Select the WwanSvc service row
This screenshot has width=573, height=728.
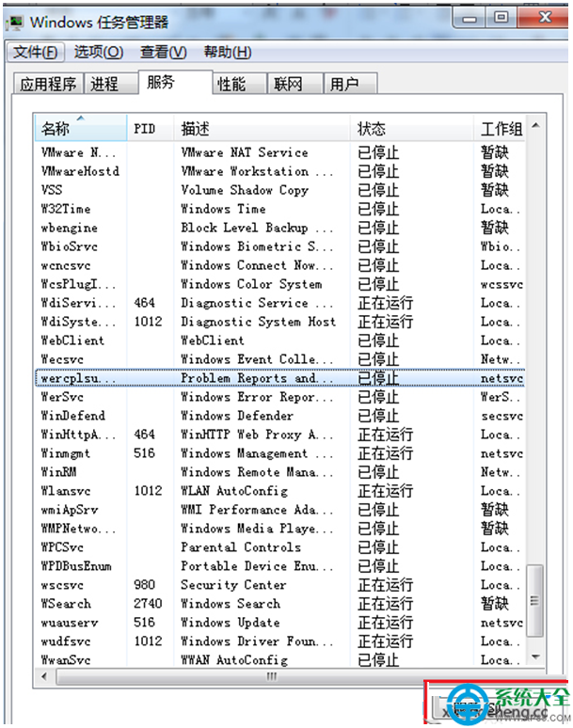[280, 659]
